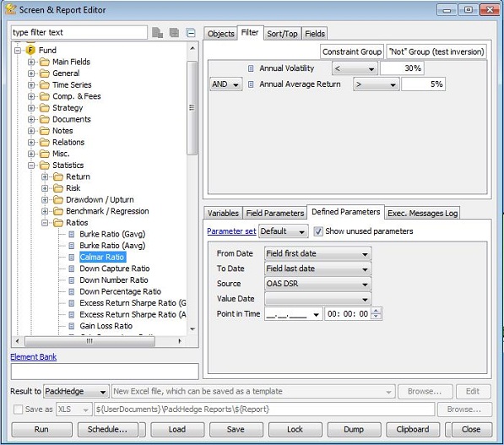Click the Annual Average Return constraint icon
The image size is (504, 445).
[x=251, y=84]
